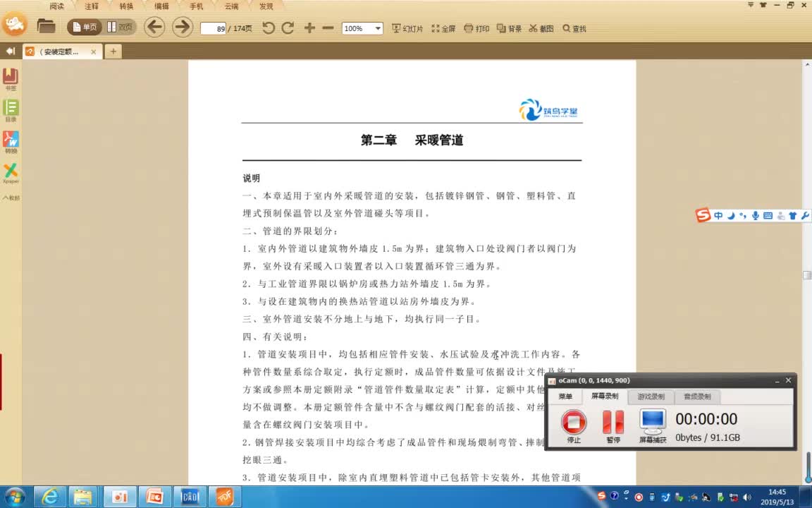Select the oCam 屏幕录制 tab
The width and height of the screenshot is (812, 508).
click(605, 396)
